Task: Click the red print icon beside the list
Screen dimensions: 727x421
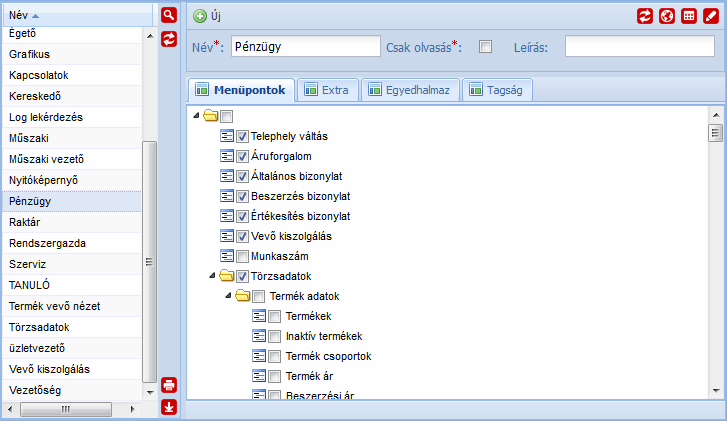Action: (x=169, y=385)
